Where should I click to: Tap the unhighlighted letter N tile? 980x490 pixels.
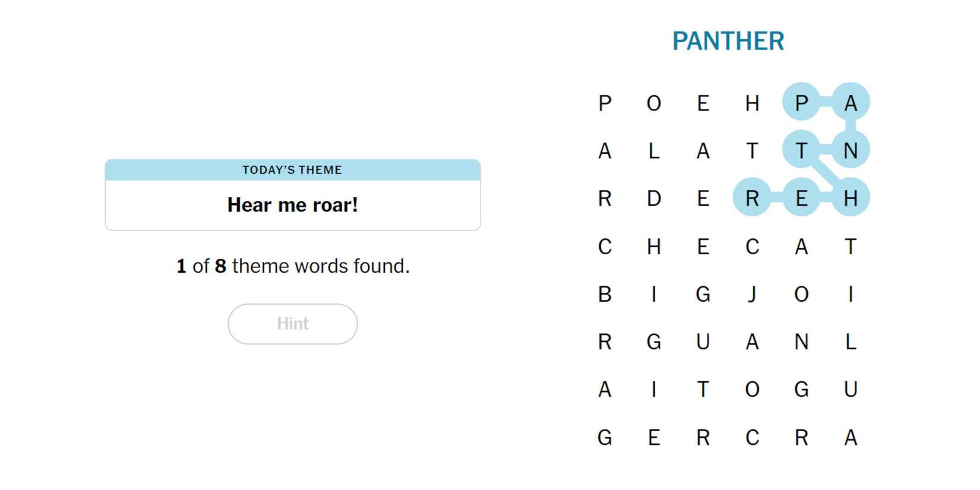[x=801, y=342]
